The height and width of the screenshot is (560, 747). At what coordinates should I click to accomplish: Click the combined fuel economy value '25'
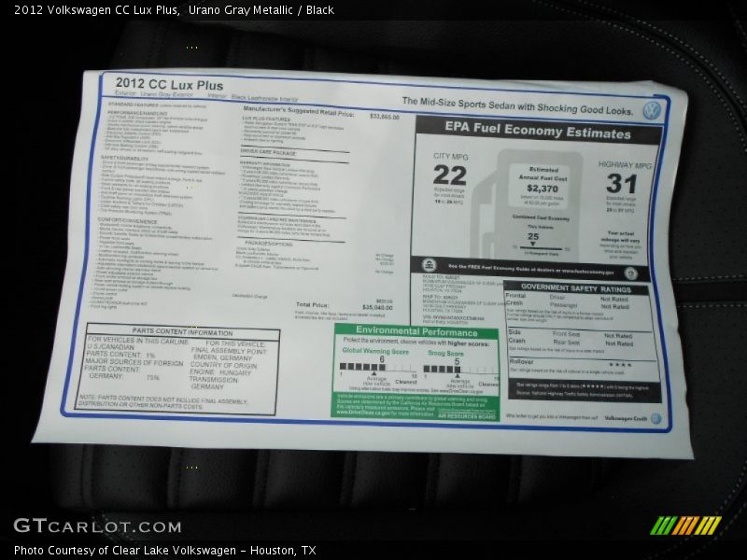pos(533,236)
